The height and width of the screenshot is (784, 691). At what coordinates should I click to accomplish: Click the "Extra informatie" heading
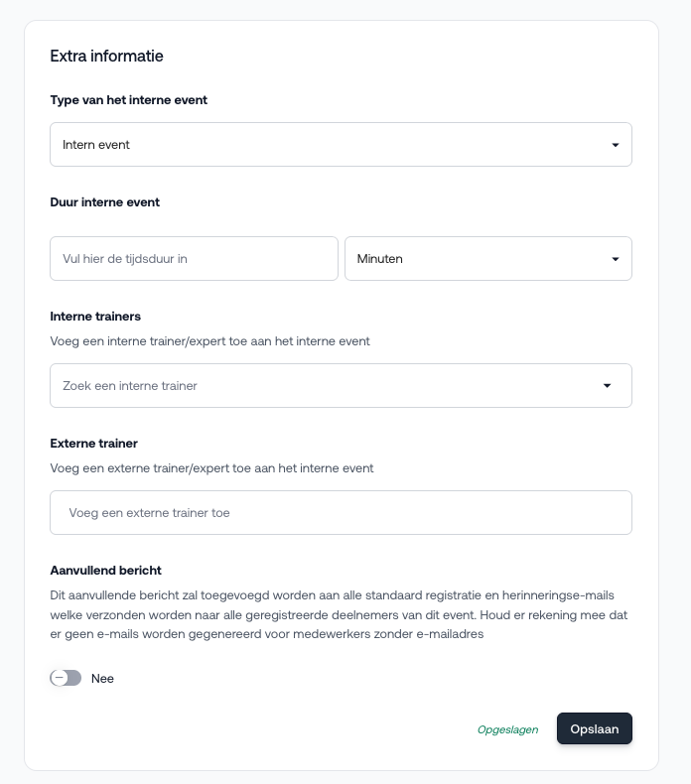click(x=106, y=57)
